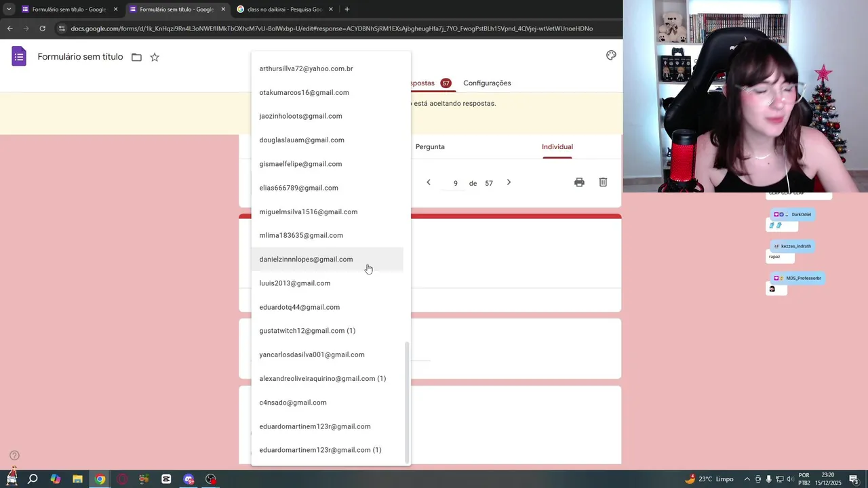Switch to class no daikirai search tab
Image resolution: width=868 pixels, height=488 pixels.
pyautogui.click(x=285, y=9)
